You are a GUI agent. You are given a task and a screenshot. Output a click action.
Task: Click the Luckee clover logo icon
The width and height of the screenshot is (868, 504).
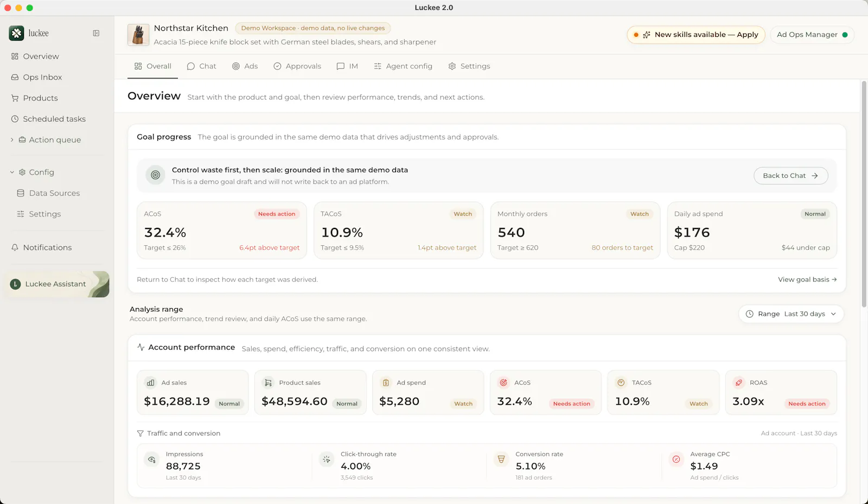[x=16, y=33]
